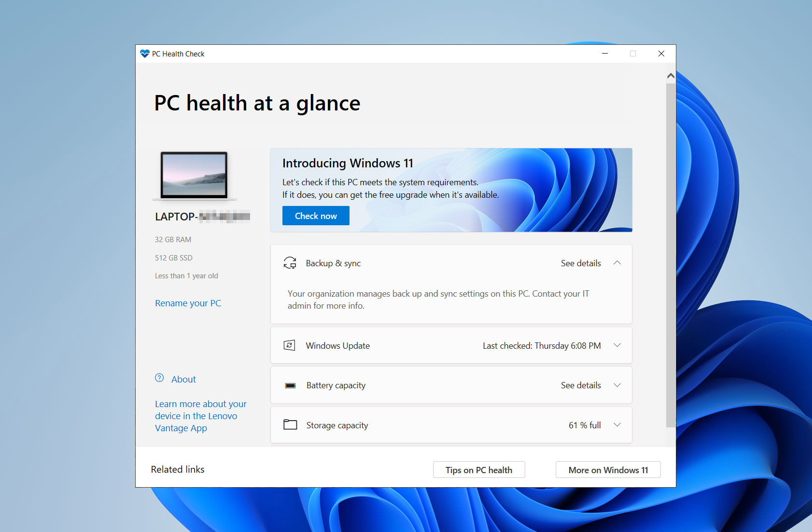This screenshot has height=532, width=812.
Task: Click the laptop thumbnail image
Action: pos(194,176)
